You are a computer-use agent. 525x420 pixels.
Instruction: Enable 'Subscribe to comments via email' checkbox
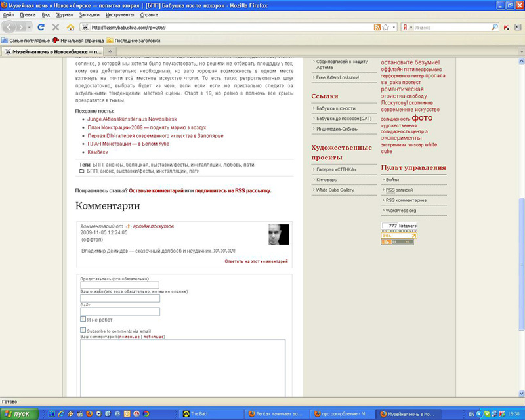(83, 330)
